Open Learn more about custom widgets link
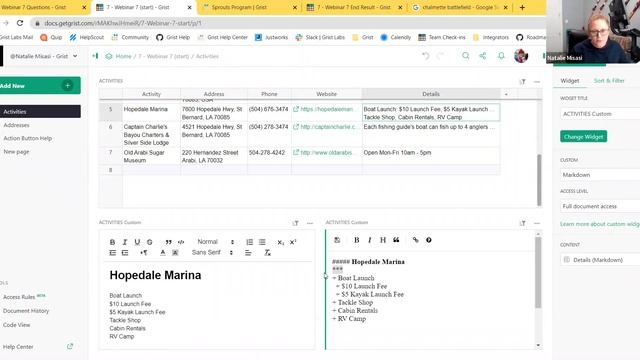Viewport: 640px width, 360px height. 600,224
